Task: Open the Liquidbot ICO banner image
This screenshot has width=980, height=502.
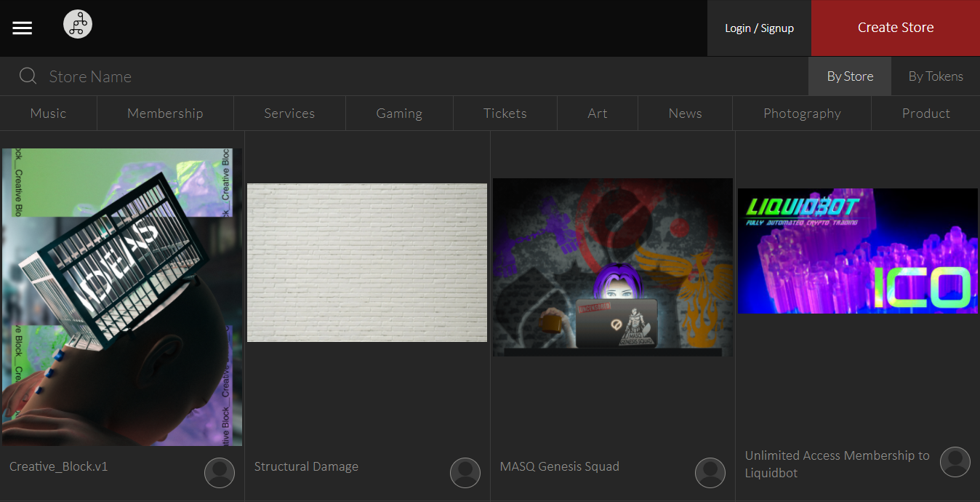Action: coord(858,251)
